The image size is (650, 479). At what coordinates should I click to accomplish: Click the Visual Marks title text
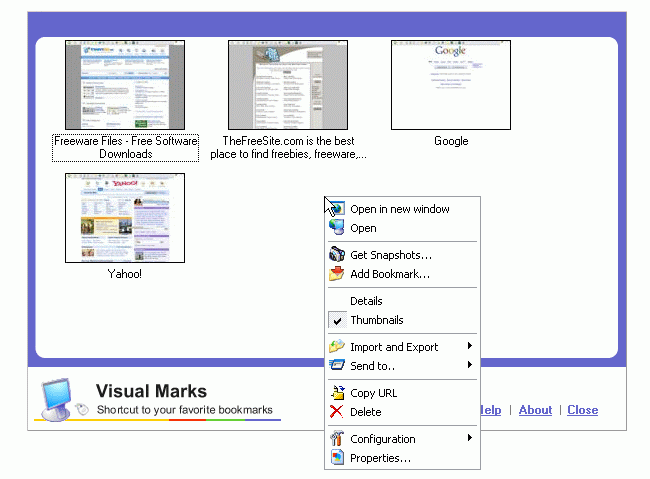(x=151, y=391)
